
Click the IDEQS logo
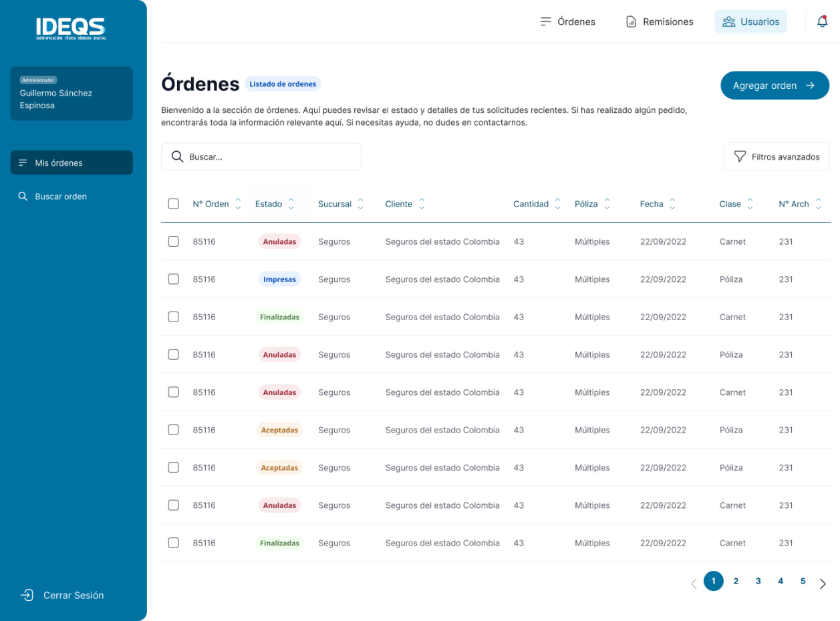click(x=71, y=28)
